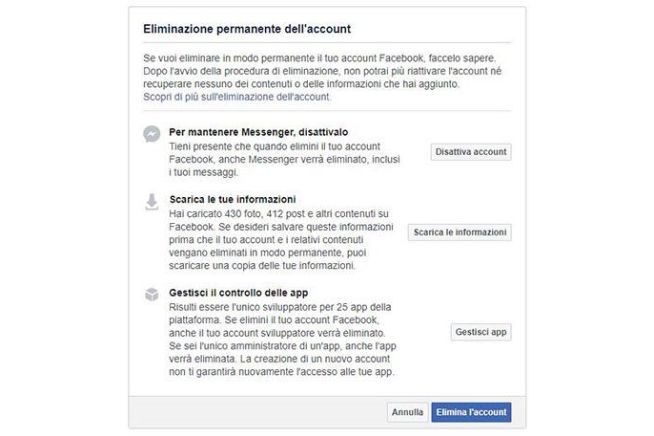Open Gestisci app to manage apps
The width and height of the screenshot is (654, 436).
481,332
